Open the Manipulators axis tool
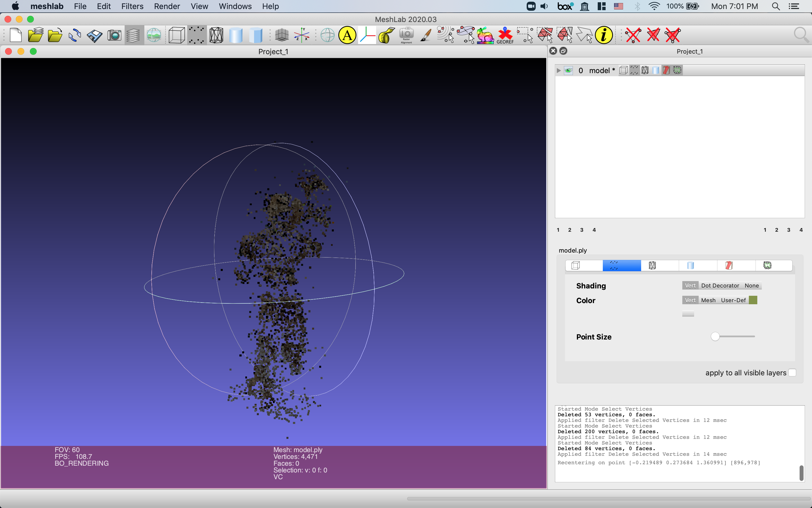 [367, 35]
